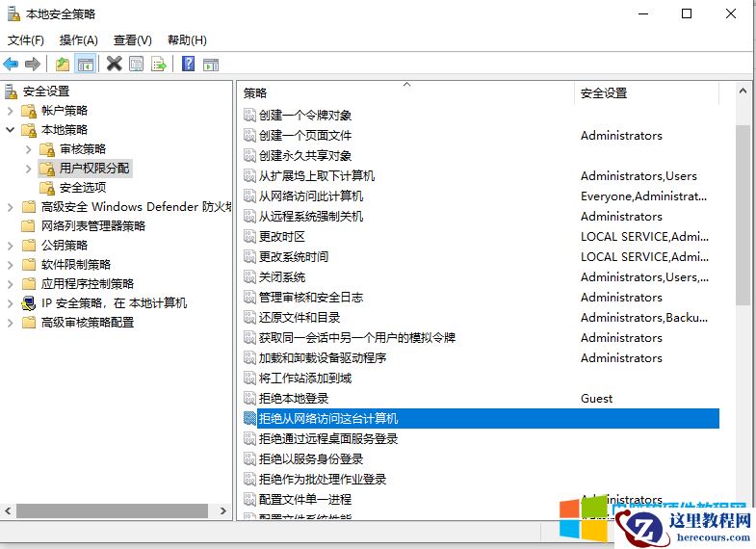Click the 安全选项 folder icon
Screen dimensions: 756x549
point(47,188)
